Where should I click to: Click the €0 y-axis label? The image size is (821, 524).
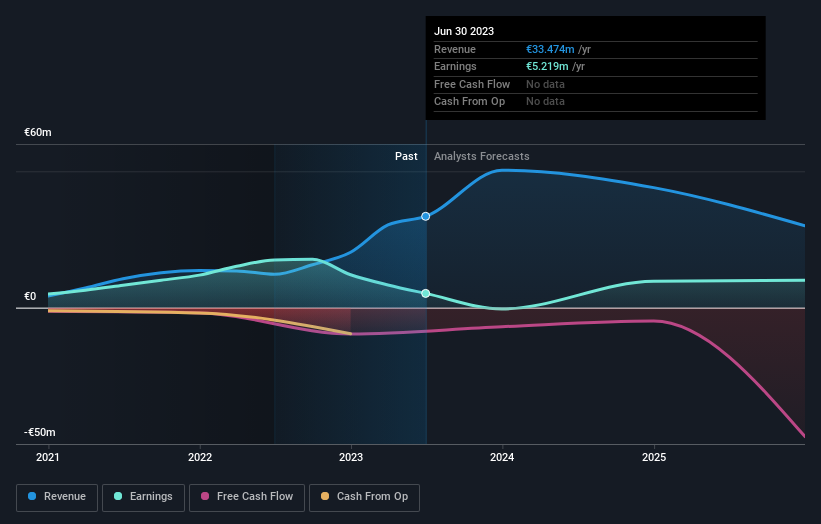[x=30, y=296]
